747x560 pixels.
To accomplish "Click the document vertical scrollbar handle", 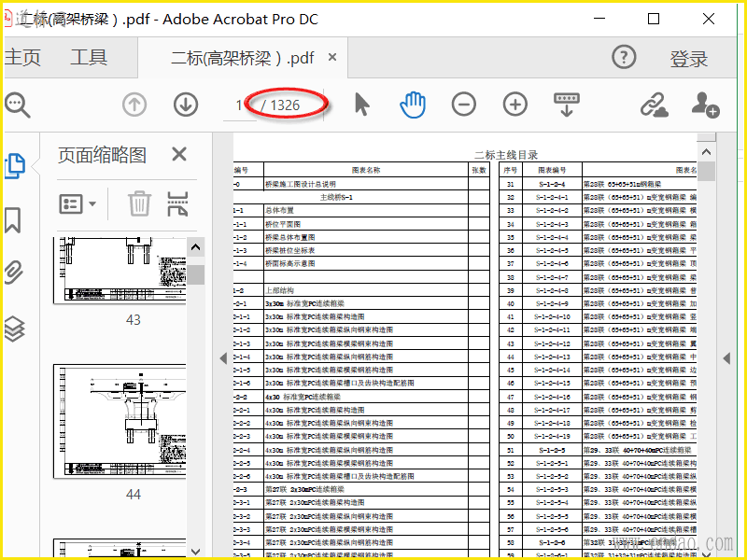I will click(x=707, y=172).
